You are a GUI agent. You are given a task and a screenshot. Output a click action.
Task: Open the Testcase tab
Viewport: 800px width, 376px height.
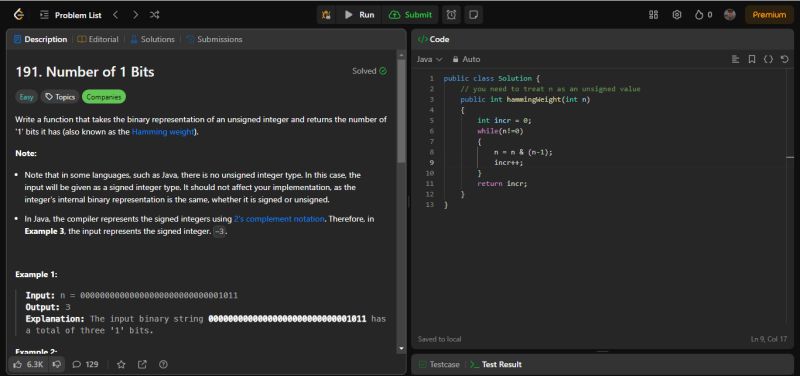[x=439, y=364]
